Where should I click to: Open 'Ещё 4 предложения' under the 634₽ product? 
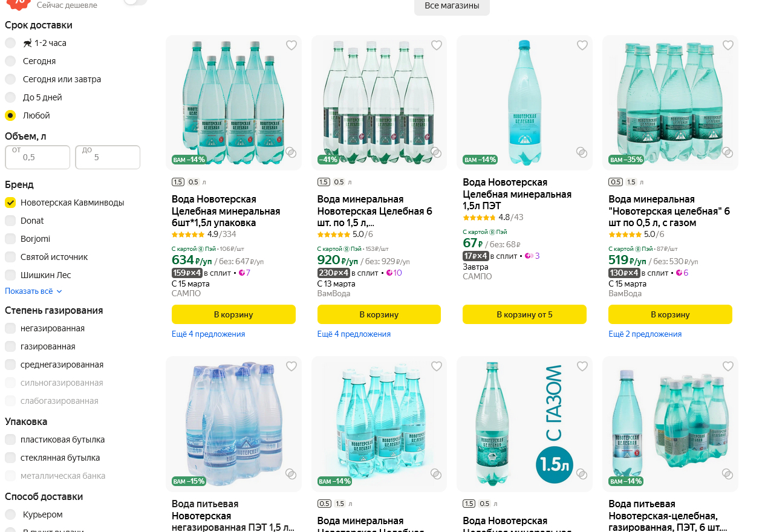pyautogui.click(x=208, y=334)
